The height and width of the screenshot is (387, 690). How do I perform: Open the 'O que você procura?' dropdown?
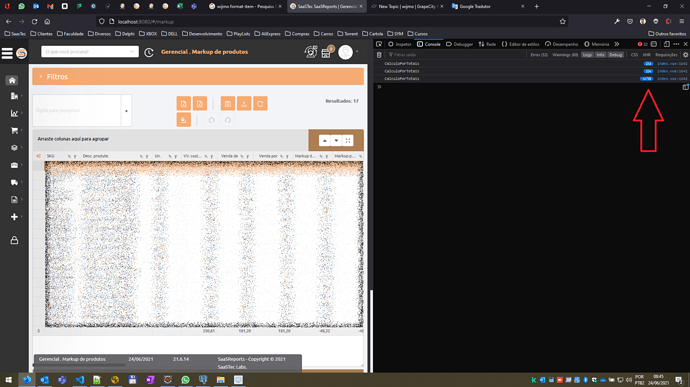pyautogui.click(x=90, y=52)
